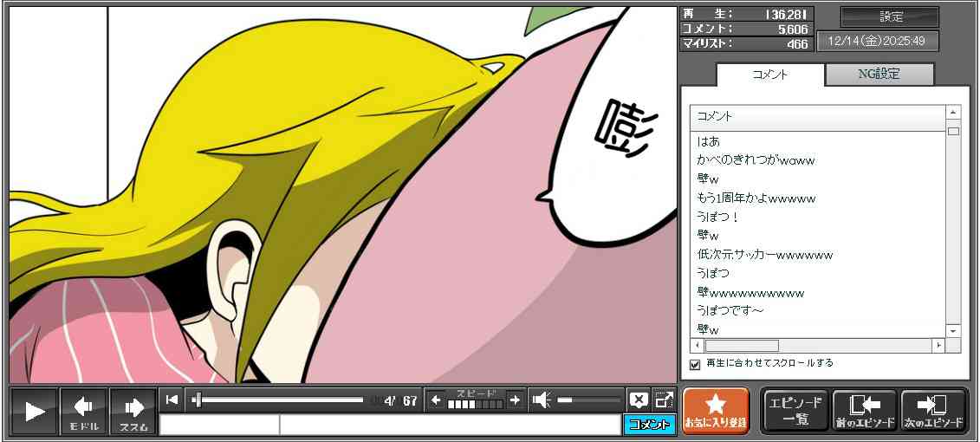Jump to the start with the rewind icon
This screenshot has height=442, width=980.
tap(172, 400)
